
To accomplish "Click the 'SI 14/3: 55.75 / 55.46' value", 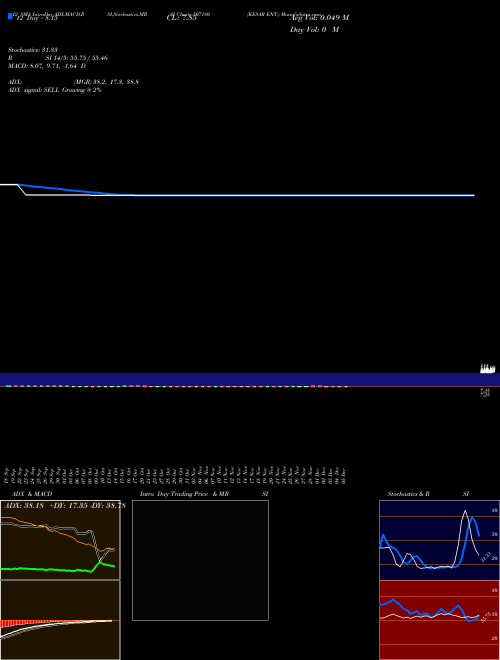I will [76, 58].
